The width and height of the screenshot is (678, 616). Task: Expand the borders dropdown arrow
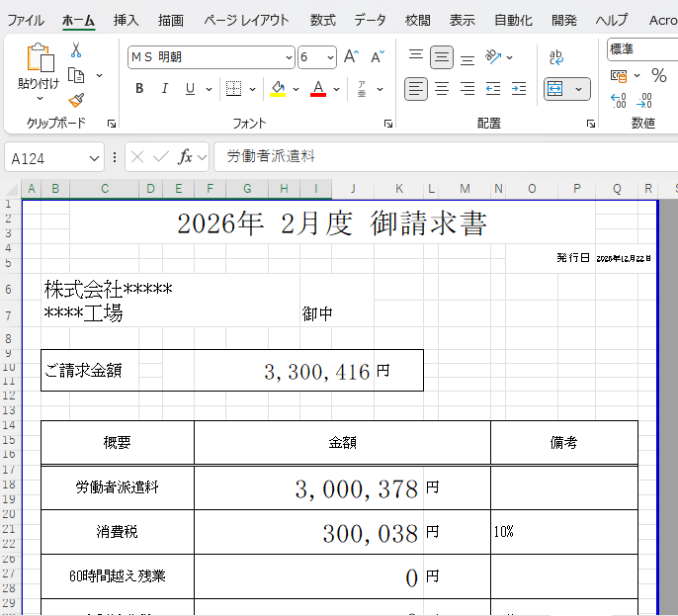click(253, 89)
